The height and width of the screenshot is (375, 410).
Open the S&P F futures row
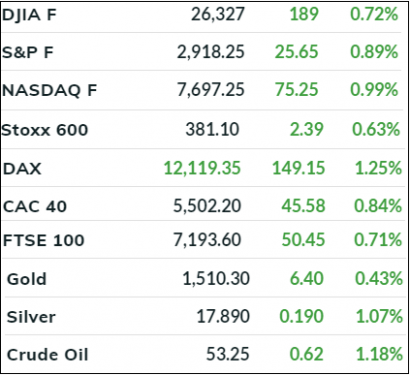pyautogui.click(x=201, y=52)
